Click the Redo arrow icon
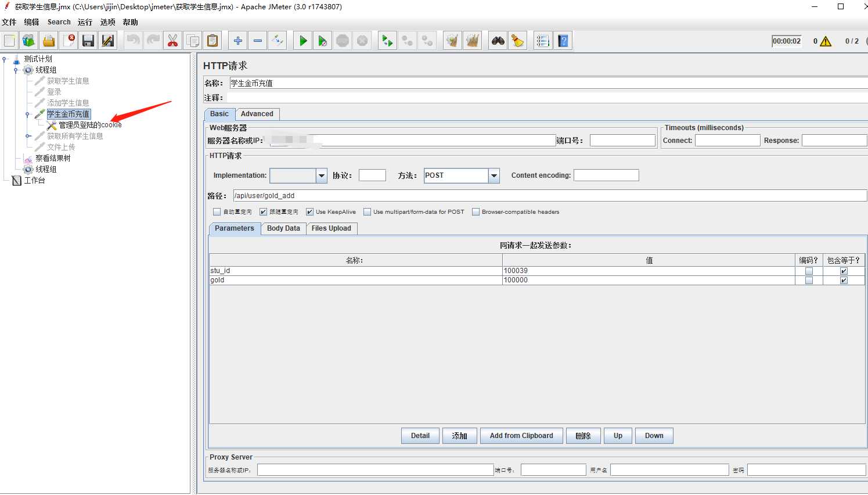The image size is (868, 495). (x=153, y=41)
